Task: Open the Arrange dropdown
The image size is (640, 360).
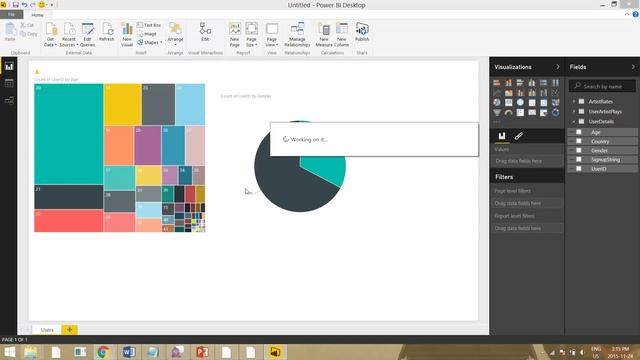Action: click(x=176, y=35)
